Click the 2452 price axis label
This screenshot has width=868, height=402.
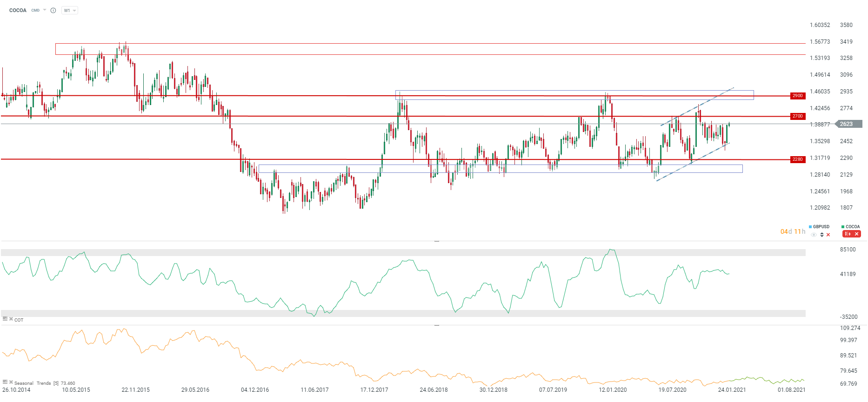846,141
